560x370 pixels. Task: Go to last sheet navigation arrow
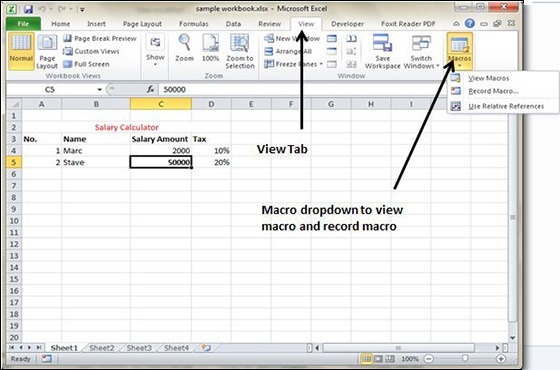(38, 348)
